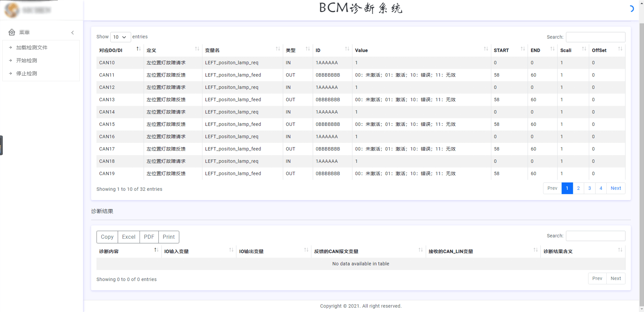Sort results by 诊断内容 column

click(129, 251)
